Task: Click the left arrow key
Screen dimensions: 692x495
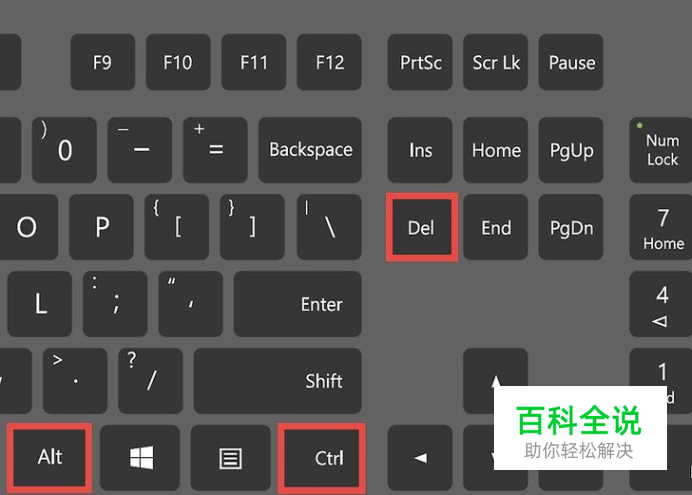Action: [420, 458]
